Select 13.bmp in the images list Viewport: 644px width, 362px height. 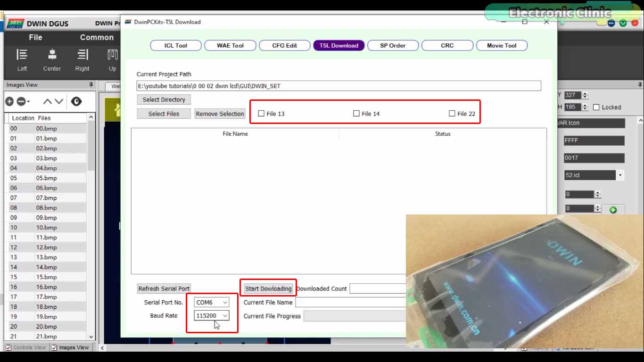[46, 257]
